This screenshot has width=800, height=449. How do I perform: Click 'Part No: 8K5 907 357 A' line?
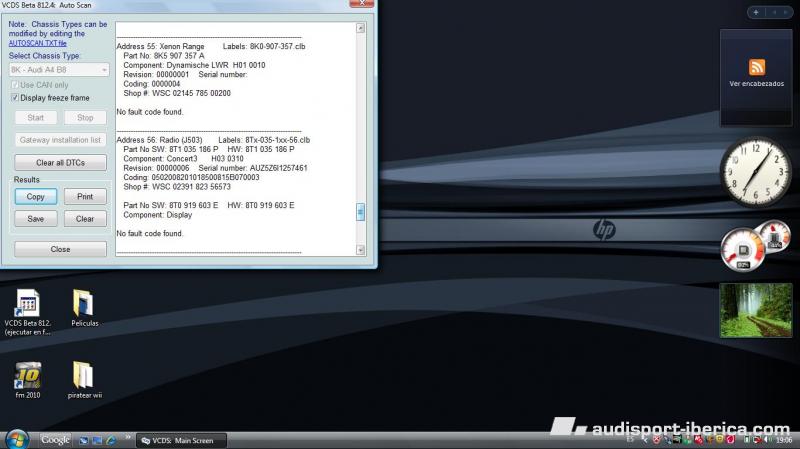coord(164,56)
